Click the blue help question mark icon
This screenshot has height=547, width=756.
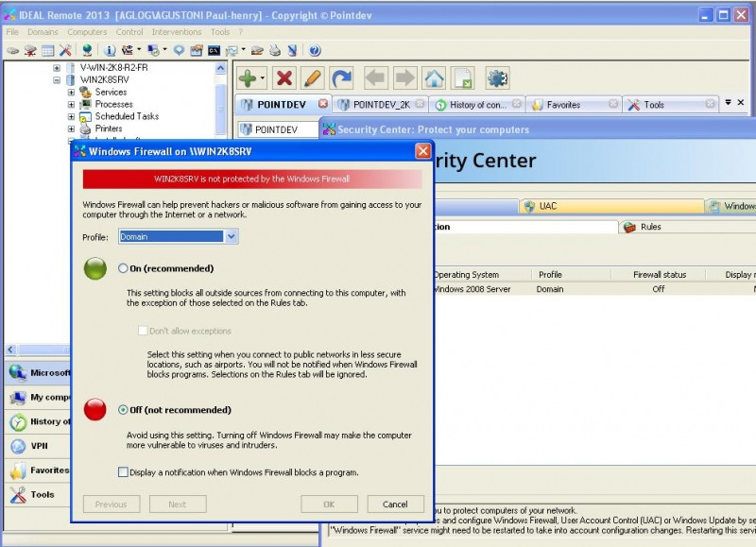[315, 51]
